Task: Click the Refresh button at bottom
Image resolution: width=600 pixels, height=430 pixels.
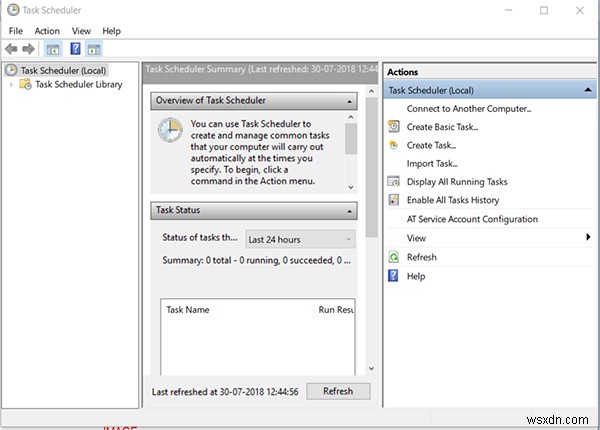Action: (x=338, y=391)
